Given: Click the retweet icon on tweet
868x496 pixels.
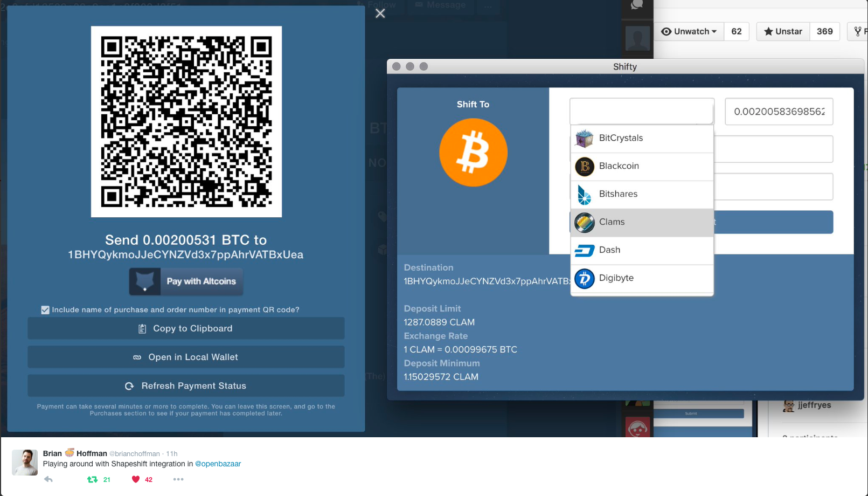Looking at the screenshot, I should 93,479.
